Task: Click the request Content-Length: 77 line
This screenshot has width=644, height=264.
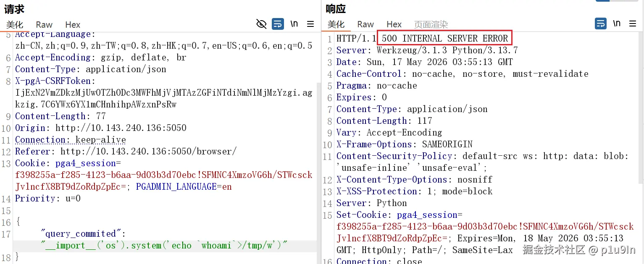Action: (x=60, y=116)
